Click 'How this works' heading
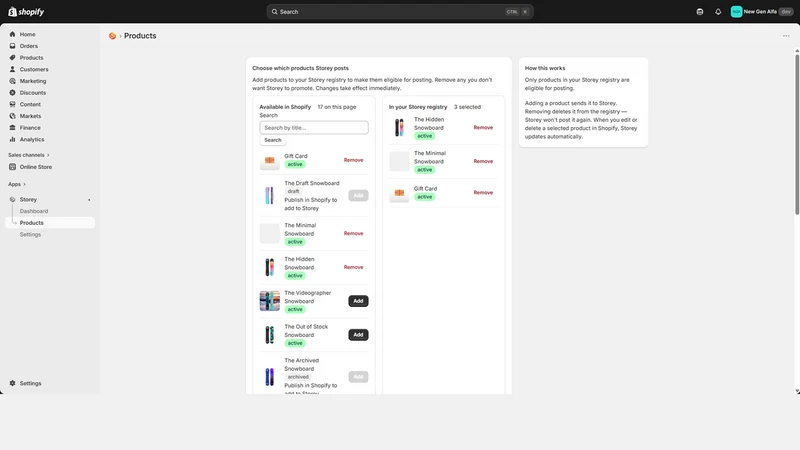This screenshot has height=450, width=800. tap(545, 68)
